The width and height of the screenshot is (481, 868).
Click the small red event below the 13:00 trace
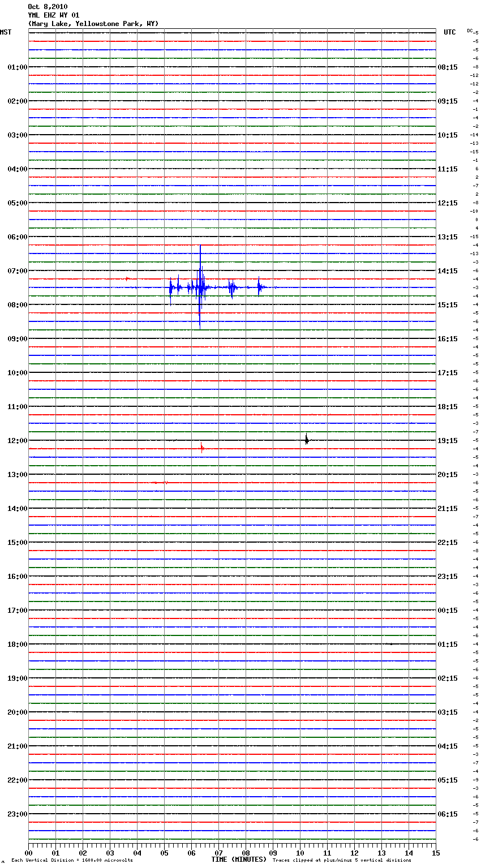coord(161,483)
